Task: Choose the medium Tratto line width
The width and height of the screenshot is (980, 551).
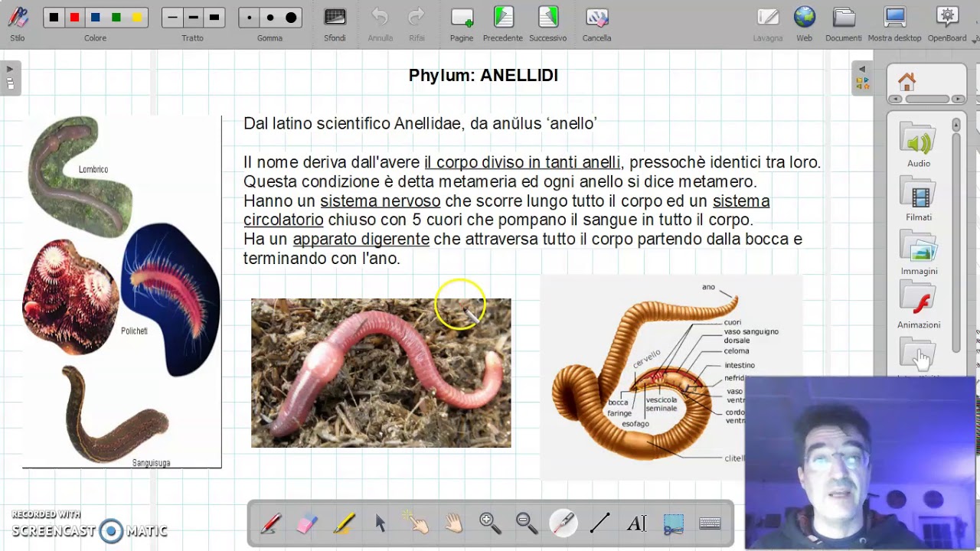Action: (x=193, y=18)
